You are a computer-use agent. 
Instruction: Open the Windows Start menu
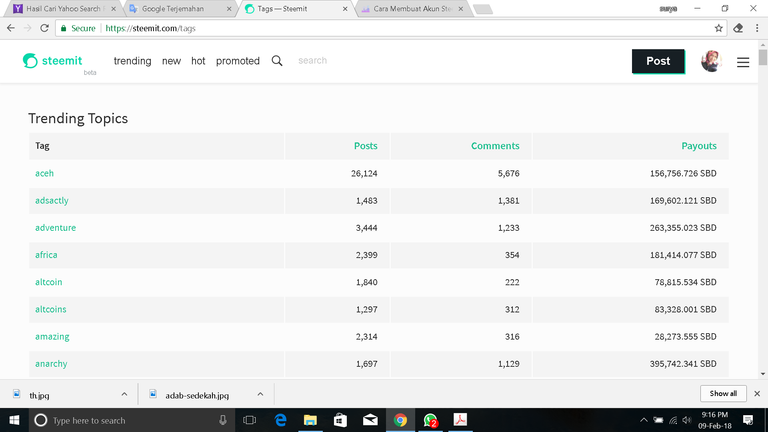[14, 420]
